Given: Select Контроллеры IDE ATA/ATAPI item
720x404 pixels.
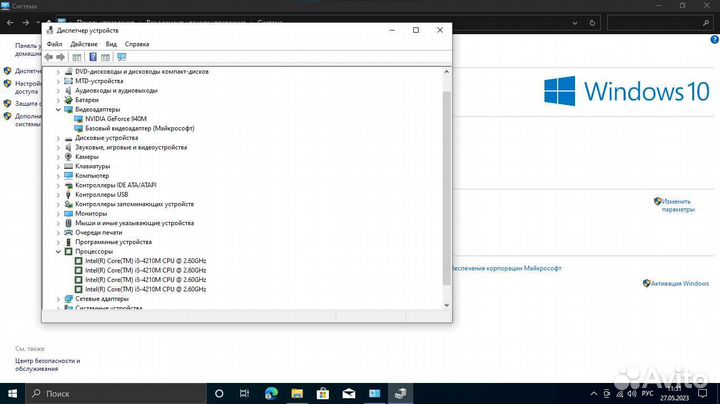Looking at the screenshot, I should (x=116, y=185).
